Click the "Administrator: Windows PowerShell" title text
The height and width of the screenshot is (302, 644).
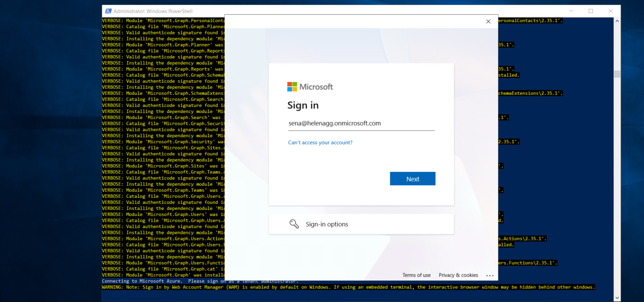click(153, 11)
